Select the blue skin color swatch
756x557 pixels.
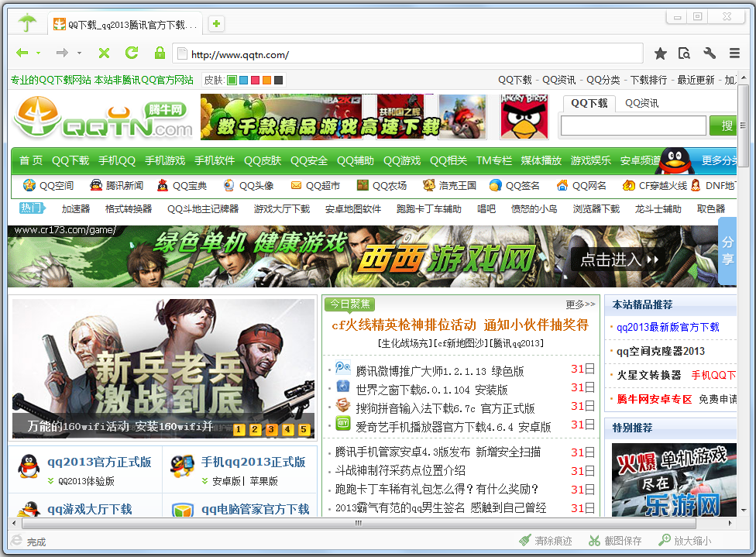coord(243,80)
